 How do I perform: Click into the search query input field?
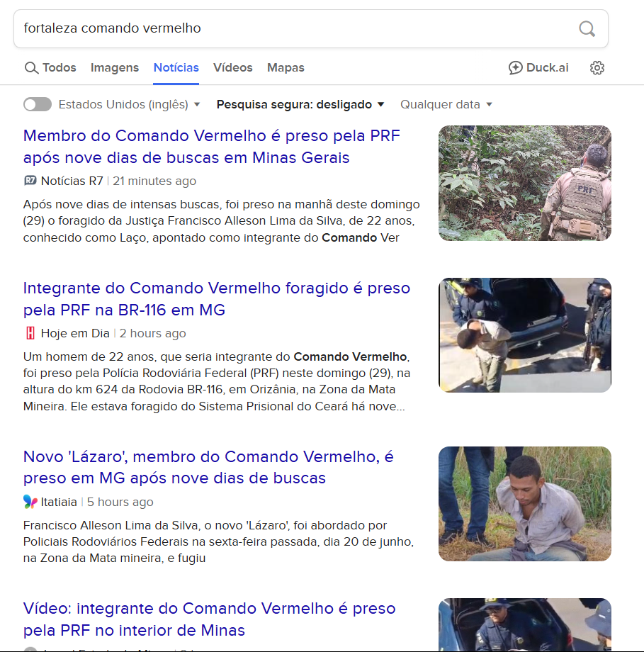(295, 28)
